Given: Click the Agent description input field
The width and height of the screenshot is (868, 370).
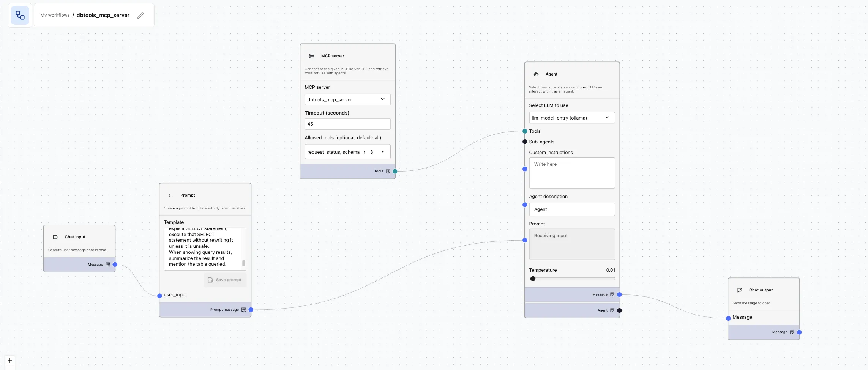Looking at the screenshot, I should coord(572,209).
